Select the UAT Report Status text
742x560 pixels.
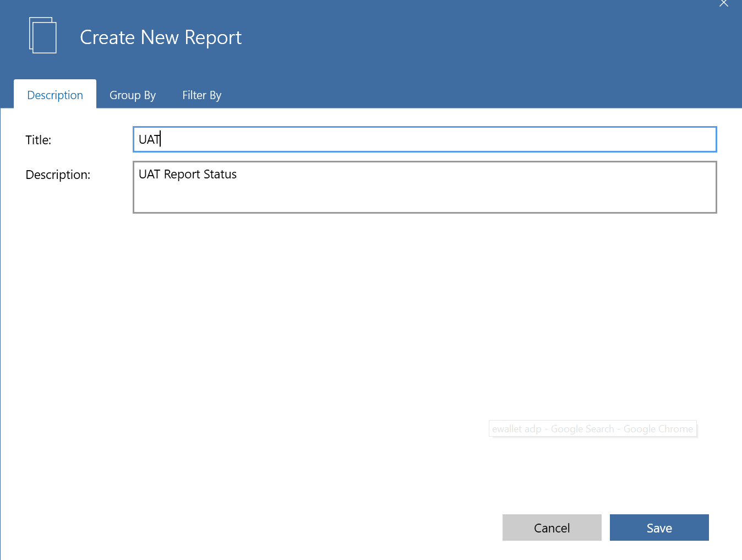coord(187,174)
